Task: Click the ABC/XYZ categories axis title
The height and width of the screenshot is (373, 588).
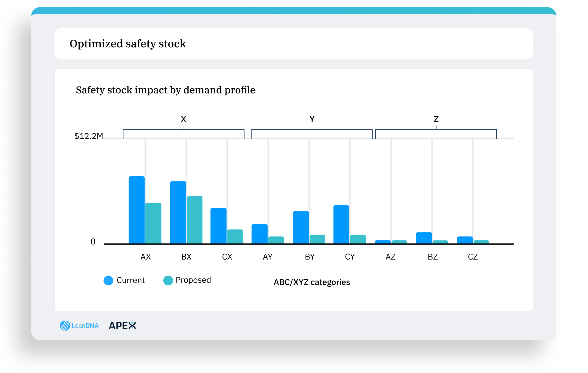Action: coord(312,282)
